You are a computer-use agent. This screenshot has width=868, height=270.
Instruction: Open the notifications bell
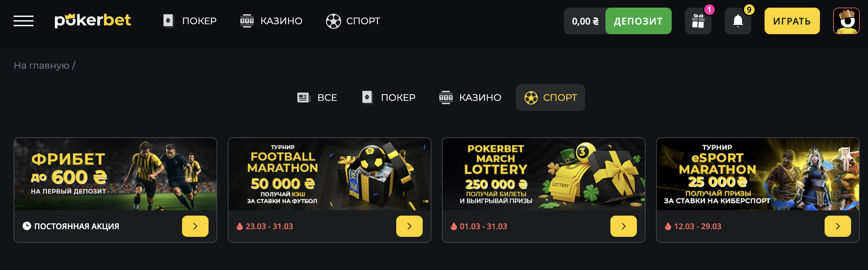[738, 21]
